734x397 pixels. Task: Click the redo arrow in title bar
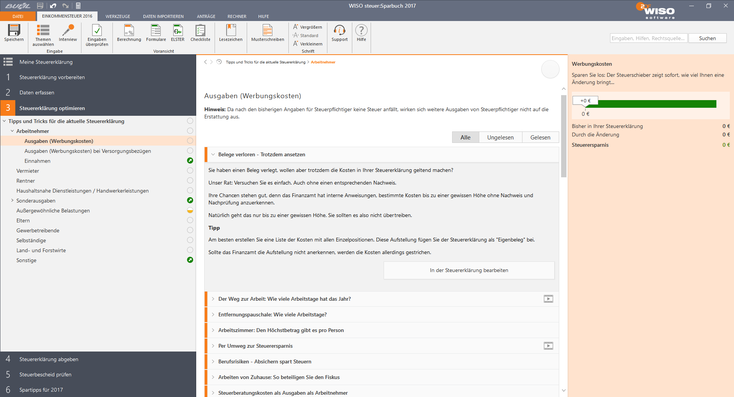coord(66,6)
